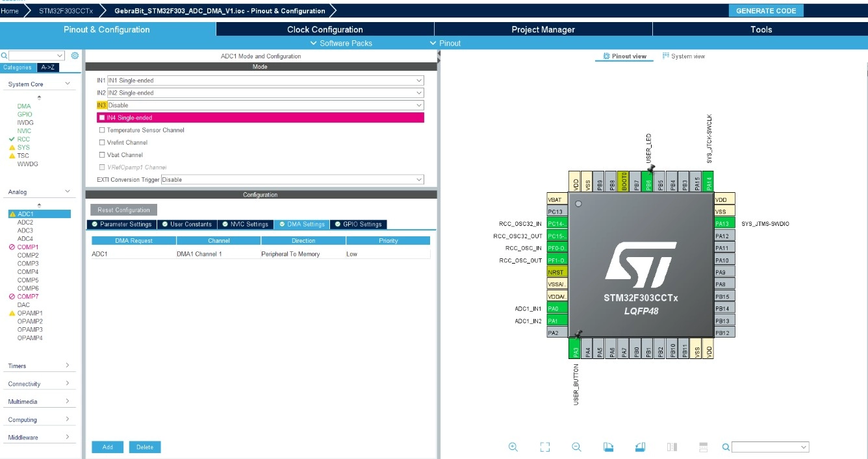
Task: Show the A->Z peripheral list
Action: point(47,68)
